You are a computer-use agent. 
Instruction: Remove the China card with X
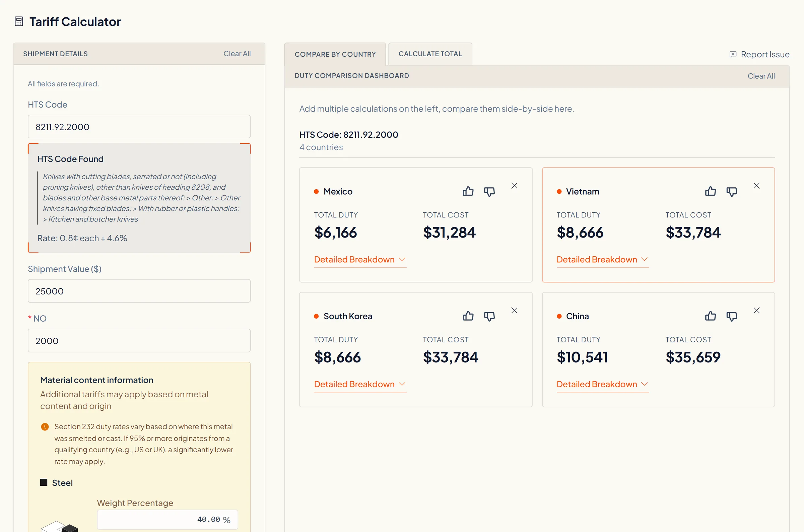pos(756,311)
